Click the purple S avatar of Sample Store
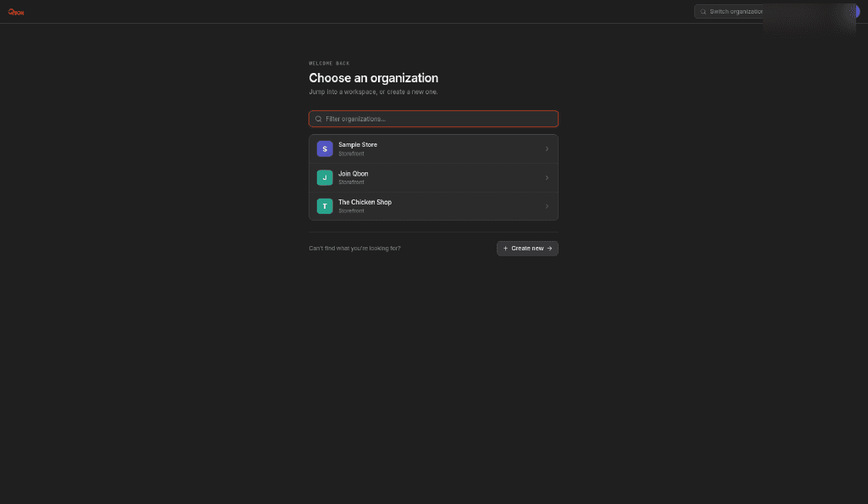Viewport: 868px width, 504px height. [325, 149]
